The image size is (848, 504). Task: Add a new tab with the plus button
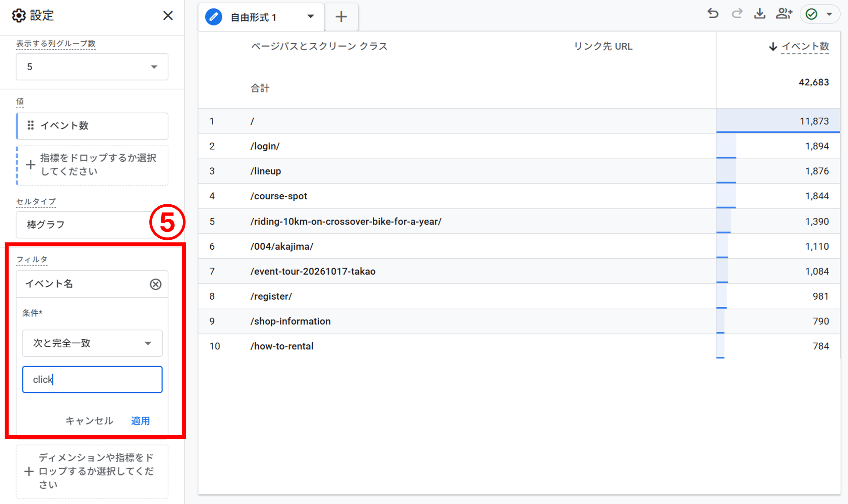point(341,17)
